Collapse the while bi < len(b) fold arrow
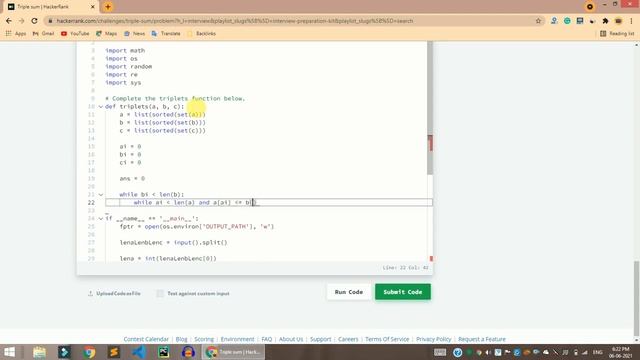 coord(101,195)
